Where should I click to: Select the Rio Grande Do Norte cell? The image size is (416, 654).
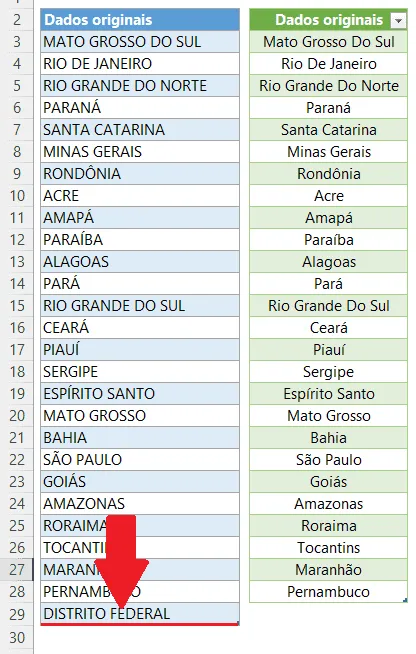[328, 86]
